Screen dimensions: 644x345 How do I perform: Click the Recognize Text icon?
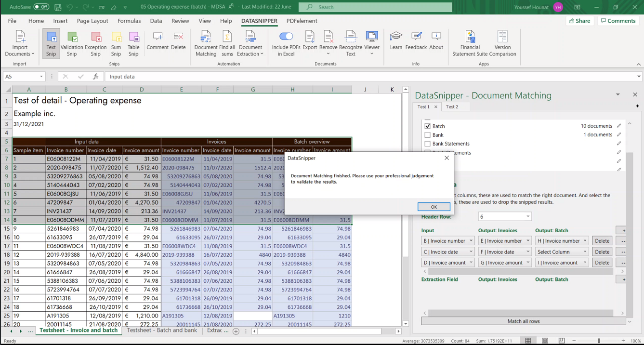coord(350,43)
